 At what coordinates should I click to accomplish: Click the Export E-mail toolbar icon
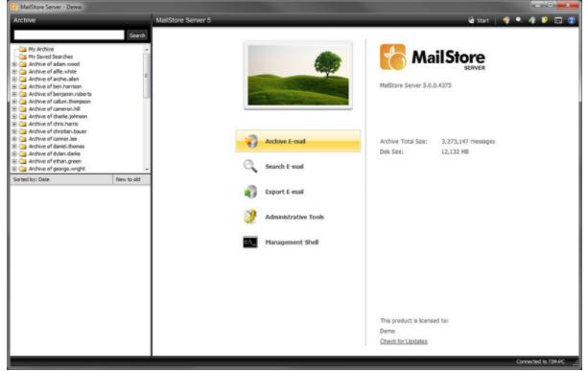point(531,20)
